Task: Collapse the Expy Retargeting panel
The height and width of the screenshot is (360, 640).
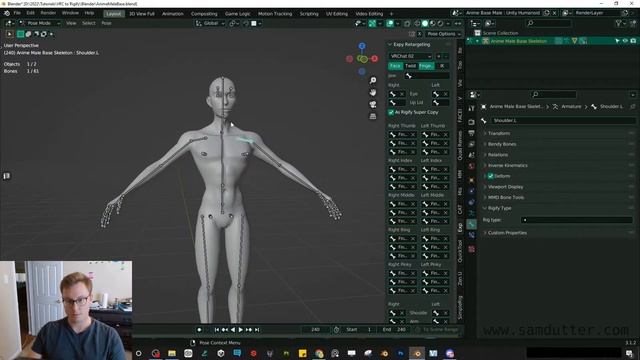Action: click(x=390, y=44)
